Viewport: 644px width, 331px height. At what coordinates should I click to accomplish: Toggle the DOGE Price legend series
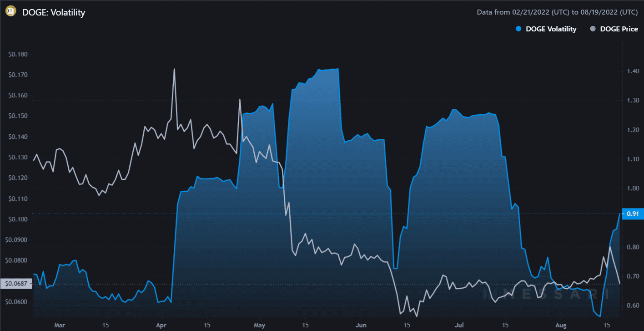click(x=614, y=29)
